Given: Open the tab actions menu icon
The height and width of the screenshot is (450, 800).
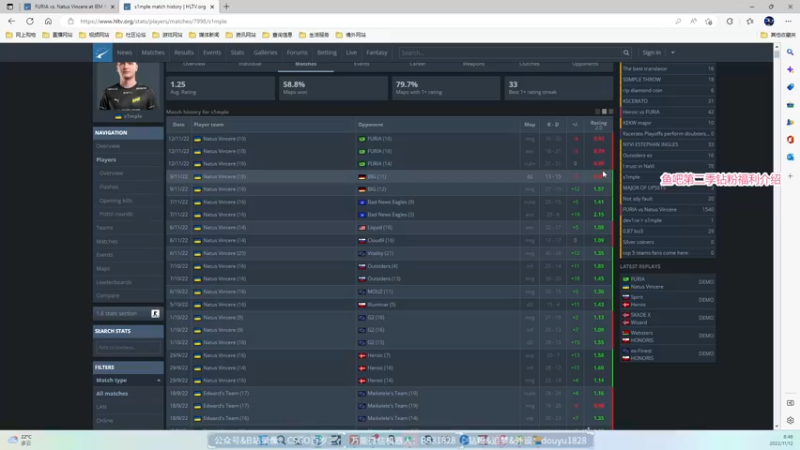Looking at the screenshot, I should pyautogui.click(x=10, y=7).
